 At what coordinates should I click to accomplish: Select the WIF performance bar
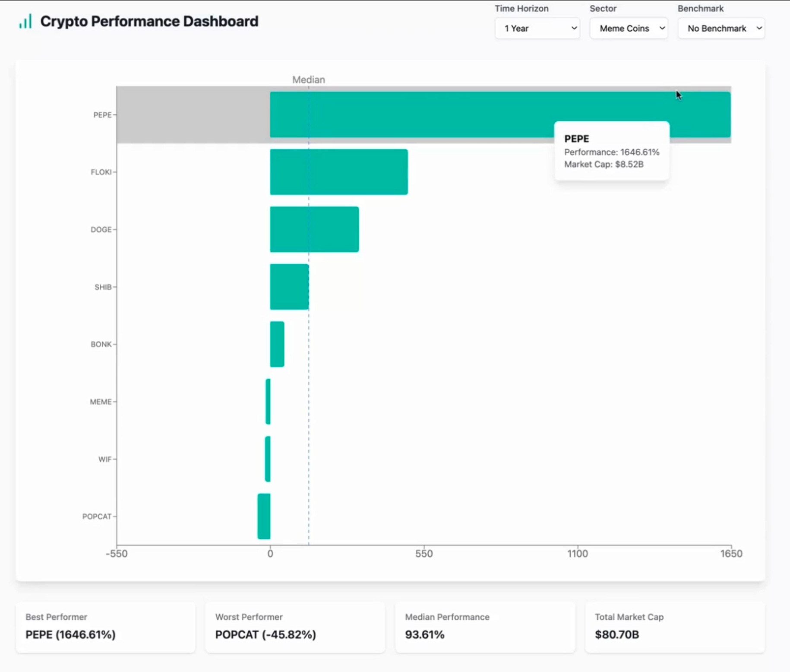pos(268,459)
